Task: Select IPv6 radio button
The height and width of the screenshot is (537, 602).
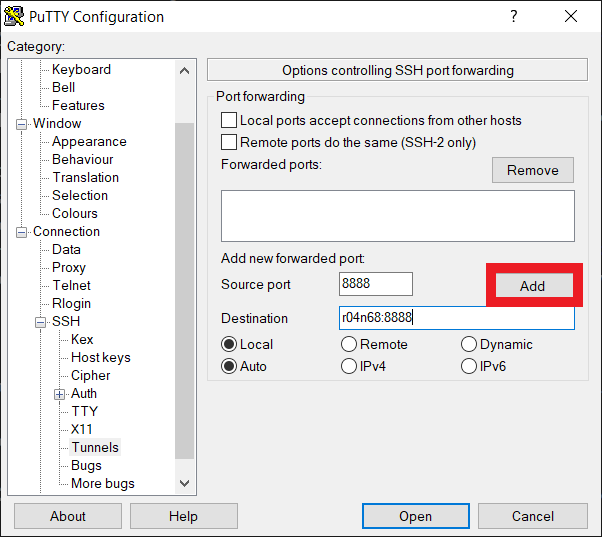Action: (x=469, y=366)
